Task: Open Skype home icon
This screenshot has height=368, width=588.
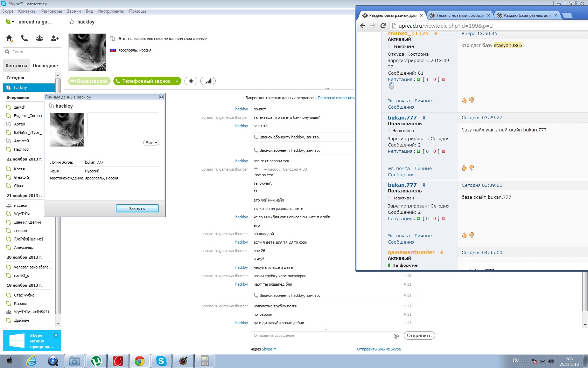Action: point(9,38)
